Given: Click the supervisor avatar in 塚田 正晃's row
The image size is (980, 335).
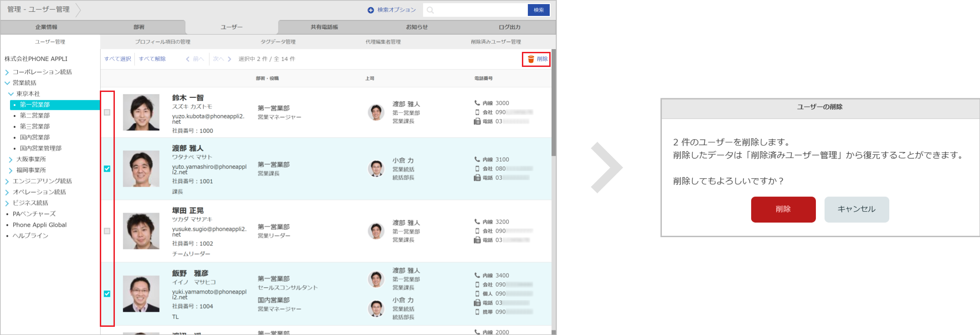Looking at the screenshot, I should [x=376, y=231].
